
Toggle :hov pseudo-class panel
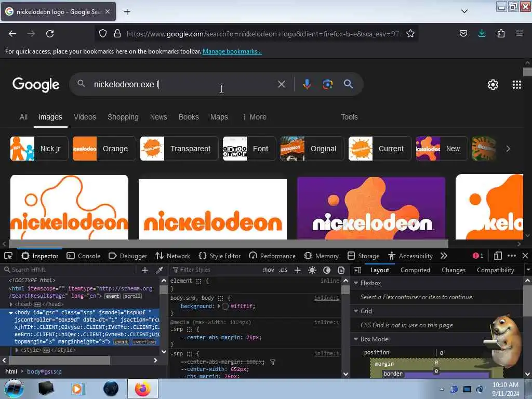(269, 270)
